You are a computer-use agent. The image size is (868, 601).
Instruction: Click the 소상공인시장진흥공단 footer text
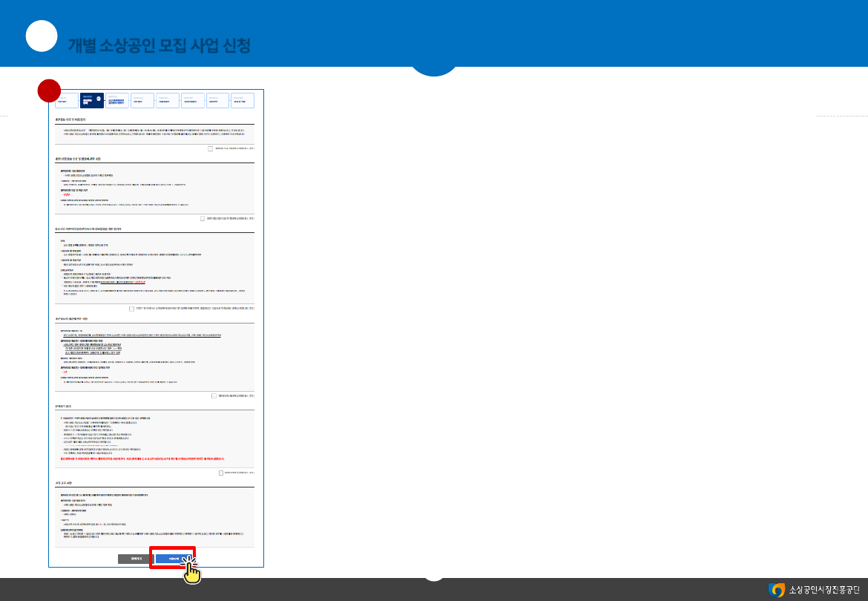[823, 590]
